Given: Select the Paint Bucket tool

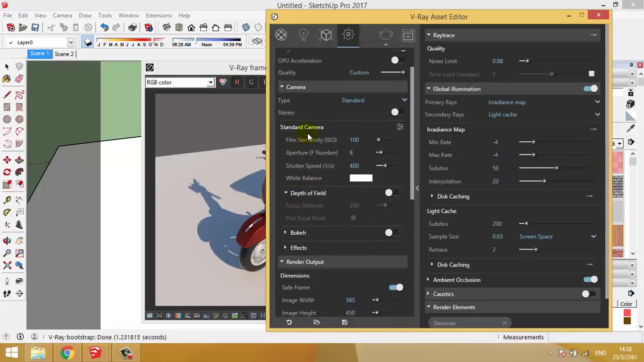Looking at the screenshot, I should (x=7, y=79).
